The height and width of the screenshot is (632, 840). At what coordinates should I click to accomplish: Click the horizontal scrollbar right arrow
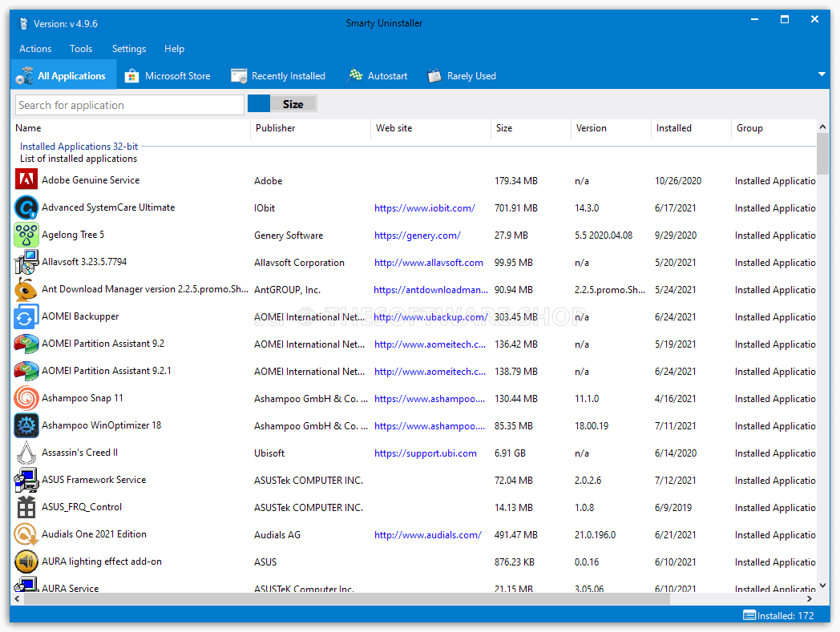[810, 599]
